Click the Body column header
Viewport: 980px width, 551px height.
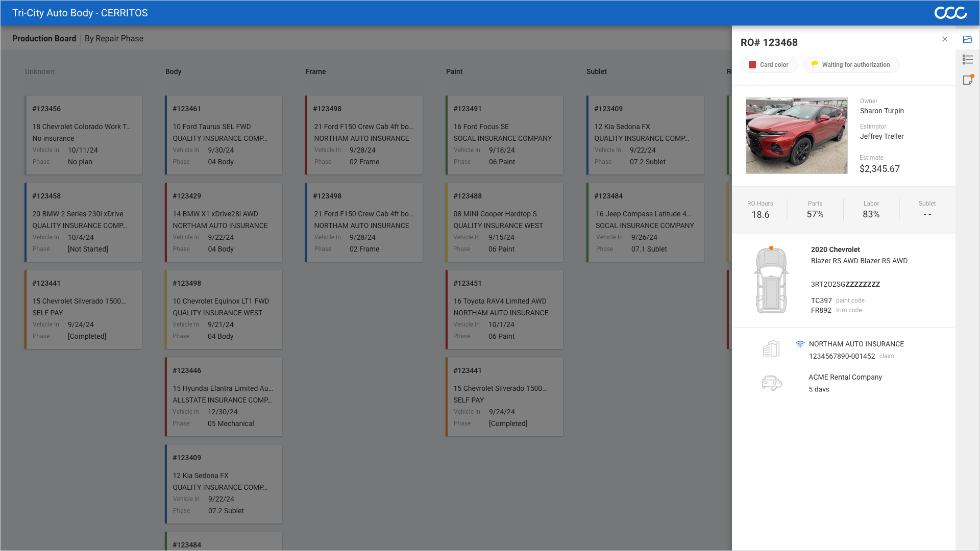point(174,71)
